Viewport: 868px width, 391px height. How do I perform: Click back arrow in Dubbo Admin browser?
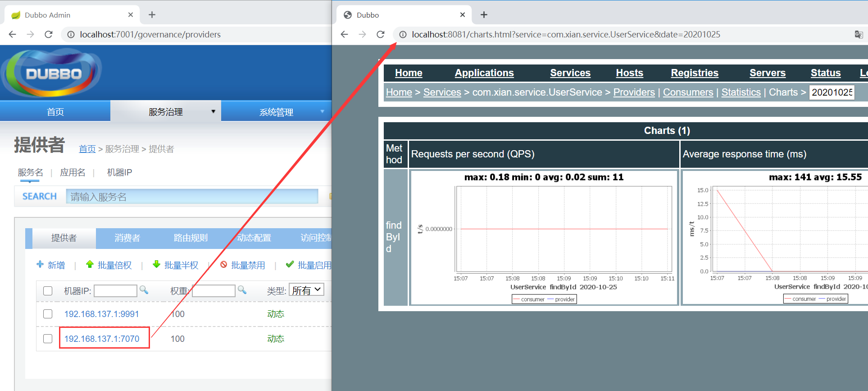coord(13,34)
